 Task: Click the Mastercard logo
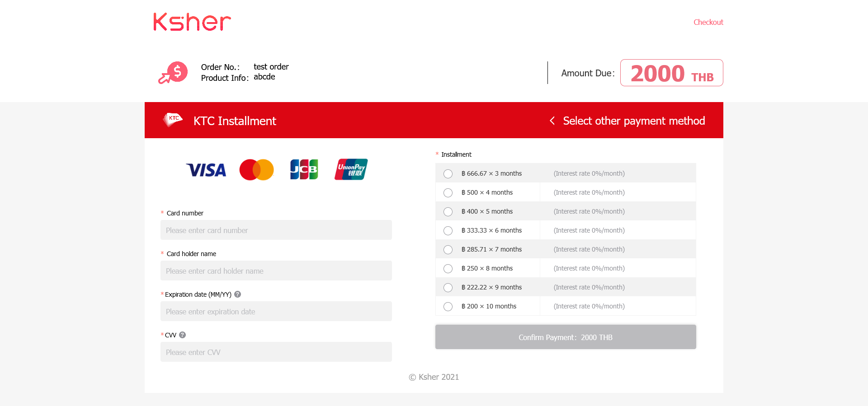(x=257, y=170)
